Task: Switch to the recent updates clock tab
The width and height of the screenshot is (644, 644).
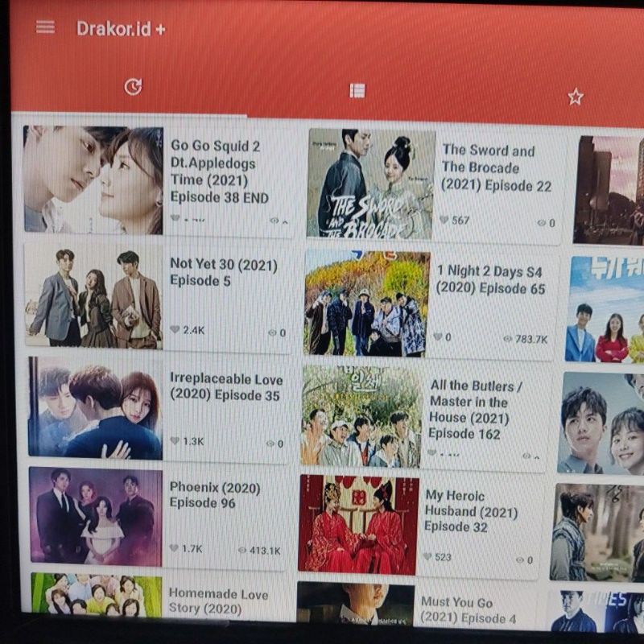Action: point(133,87)
